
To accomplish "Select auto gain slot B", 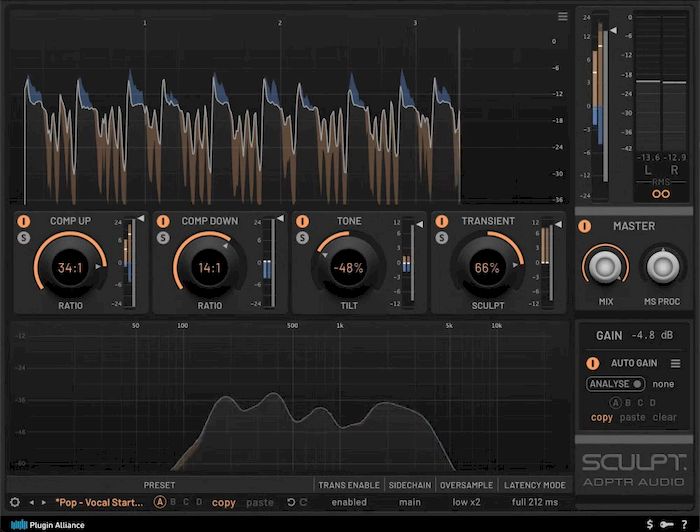I will click(628, 403).
